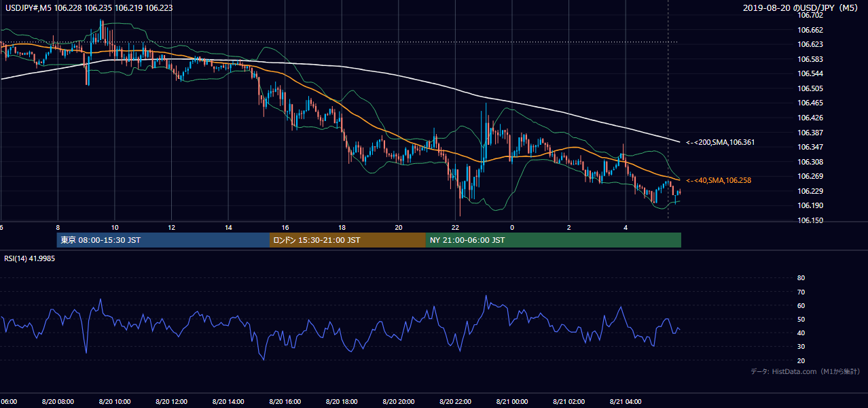
Task: Click the 8/21 04:00 date axis label
Action: click(x=626, y=401)
